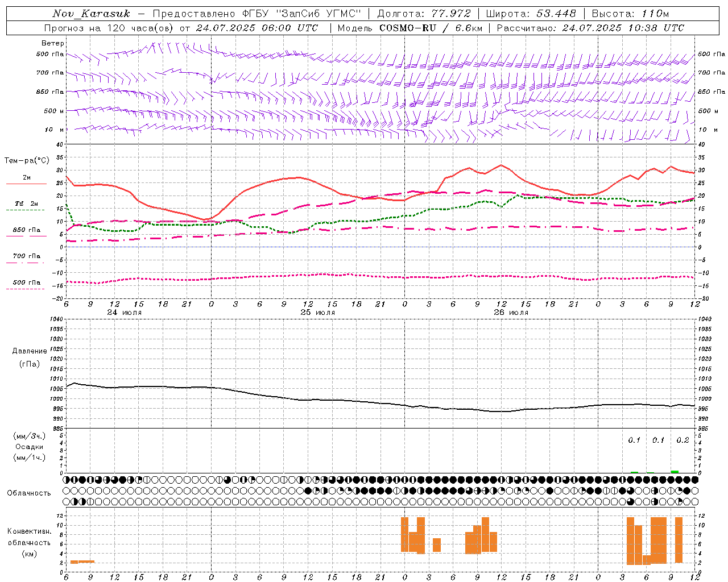728x582 pixels.
Task: Click the green precipitation bar beneath the 0.2 value
Action: coord(675,472)
